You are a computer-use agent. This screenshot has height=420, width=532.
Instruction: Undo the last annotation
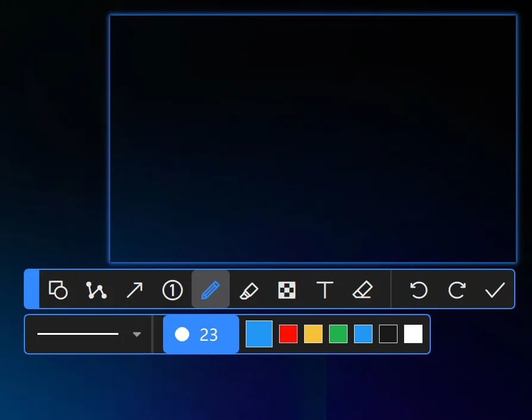[419, 290]
